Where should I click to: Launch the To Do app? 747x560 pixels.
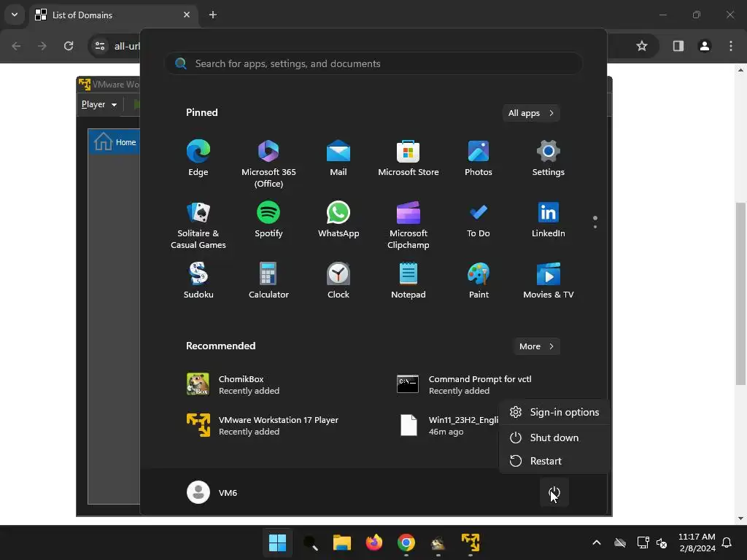(479, 219)
